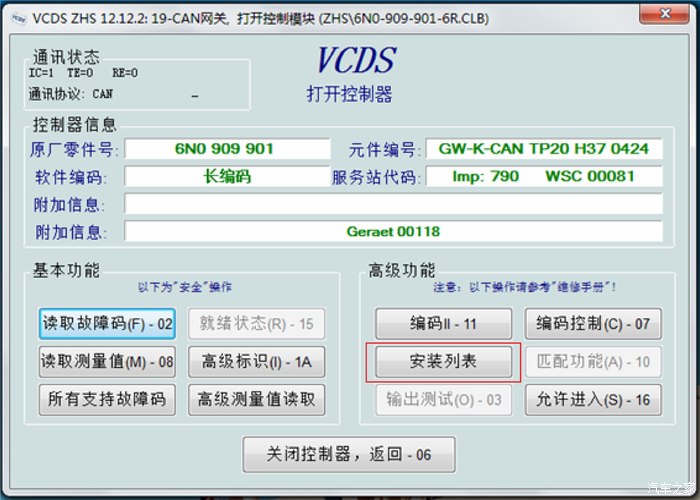Click the 服务站代码 field with WSC 00081
The height and width of the screenshot is (500, 700).
point(543,177)
